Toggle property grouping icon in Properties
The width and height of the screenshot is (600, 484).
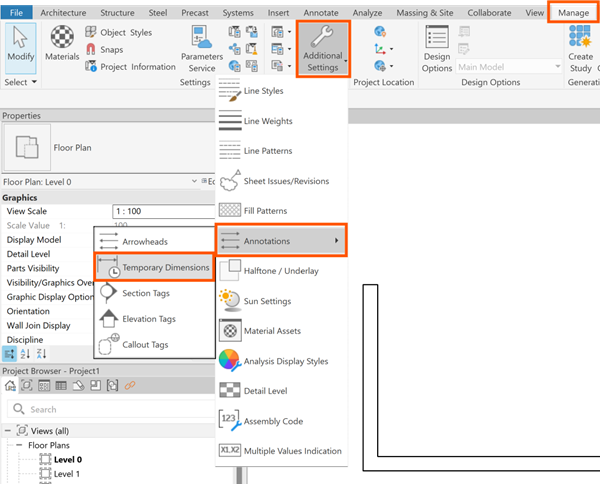(x=9, y=354)
